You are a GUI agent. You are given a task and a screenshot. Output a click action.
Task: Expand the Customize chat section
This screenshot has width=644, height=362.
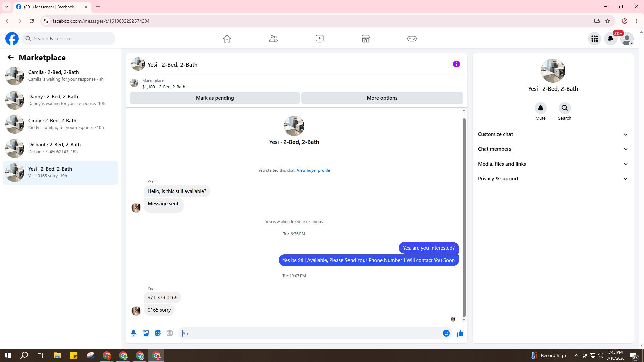point(552,134)
